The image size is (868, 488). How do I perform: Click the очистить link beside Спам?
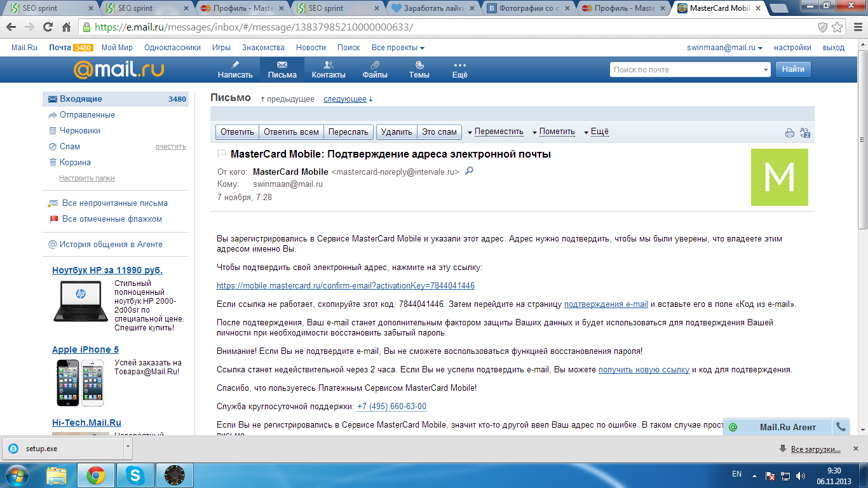coord(171,147)
